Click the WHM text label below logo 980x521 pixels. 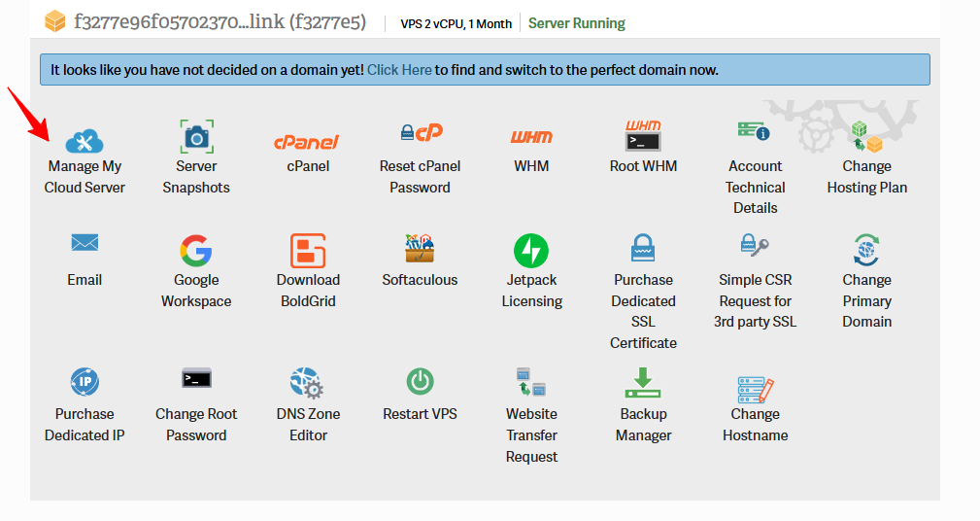pos(531,166)
